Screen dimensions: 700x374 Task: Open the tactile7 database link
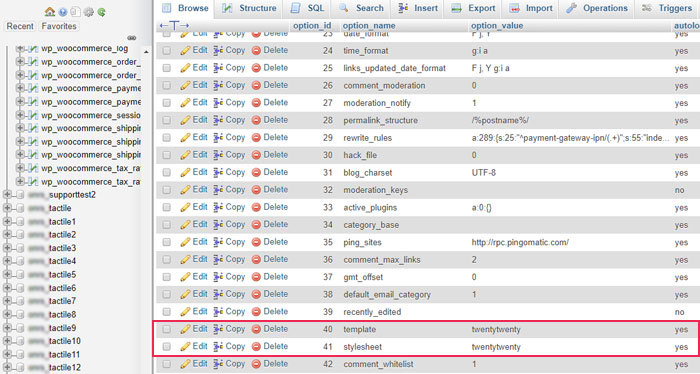(62, 301)
